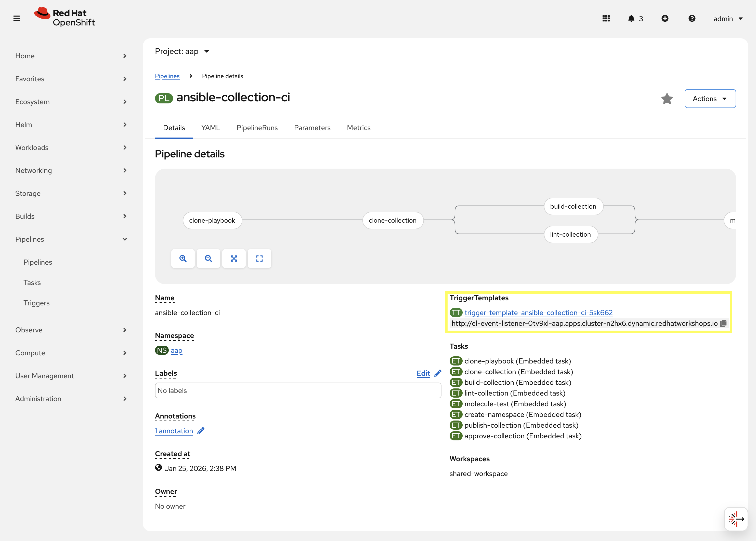The height and width of the screenshot is (541, 756).
Task: Zoom out of the pipeline visualization
Action: pyautogui.click(x=208, y=259)
